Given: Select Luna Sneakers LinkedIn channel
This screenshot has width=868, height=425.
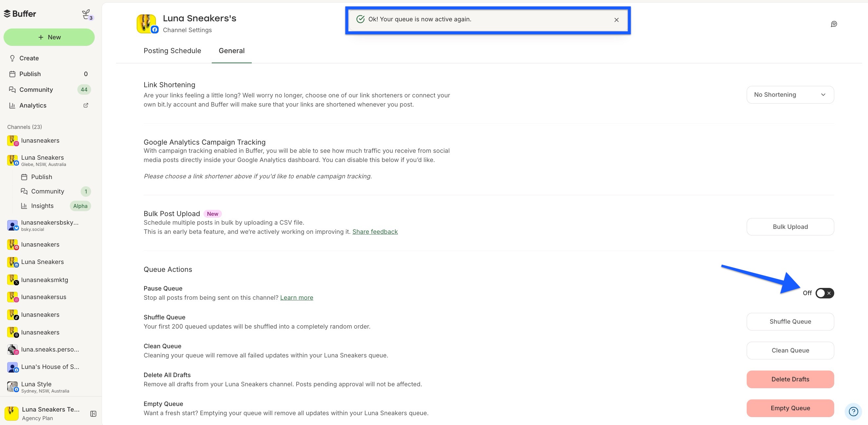Looking at the screenshot, I should point(49,262).
